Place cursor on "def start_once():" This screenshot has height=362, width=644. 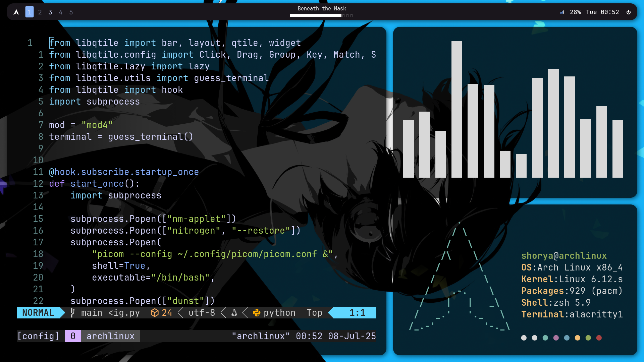pos(94,184)
